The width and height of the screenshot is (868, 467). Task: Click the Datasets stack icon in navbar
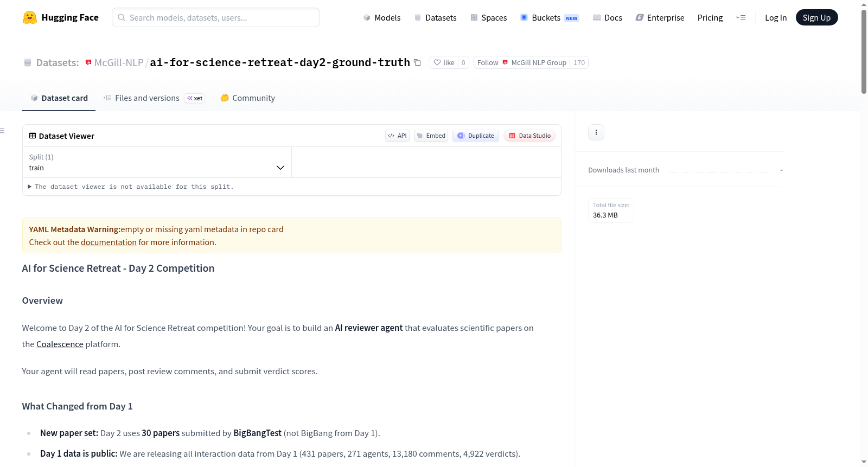[418, 17]
